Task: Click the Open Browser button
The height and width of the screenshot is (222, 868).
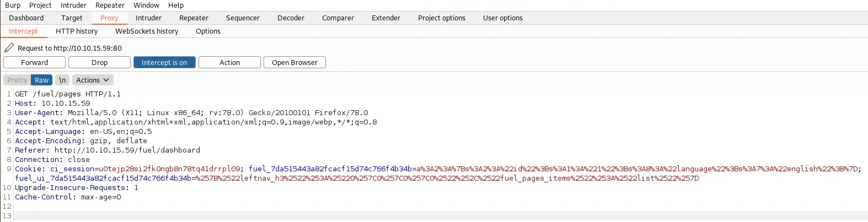Action: pos(294,63)
